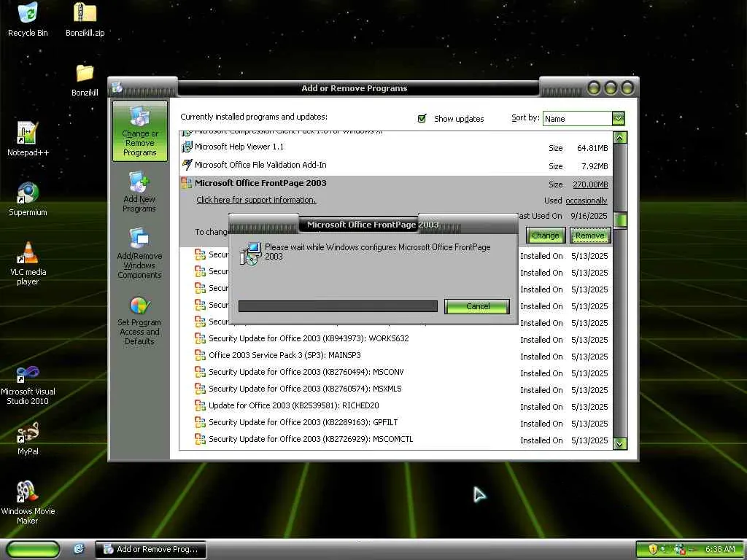This screenshot has width=747, height=560.
Task: Open Set Program Access and Defaults
Action: click(x=139, y=321)
